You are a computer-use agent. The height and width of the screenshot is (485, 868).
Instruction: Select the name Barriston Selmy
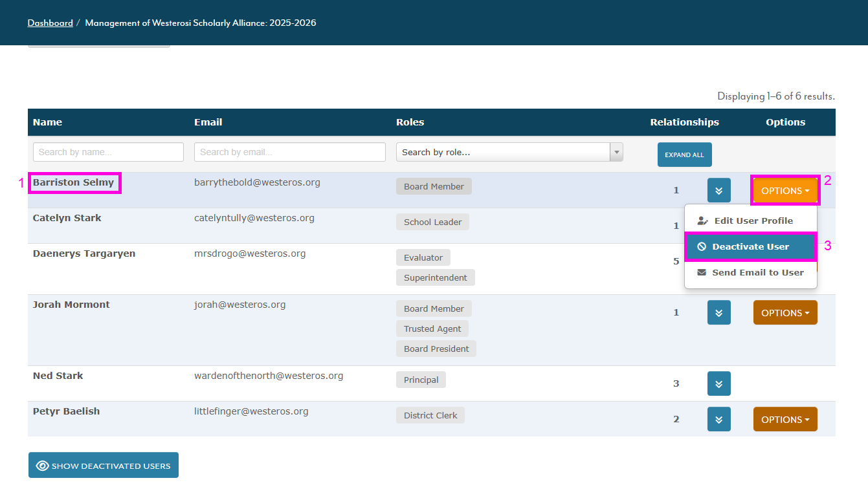[x=73, y=182]
